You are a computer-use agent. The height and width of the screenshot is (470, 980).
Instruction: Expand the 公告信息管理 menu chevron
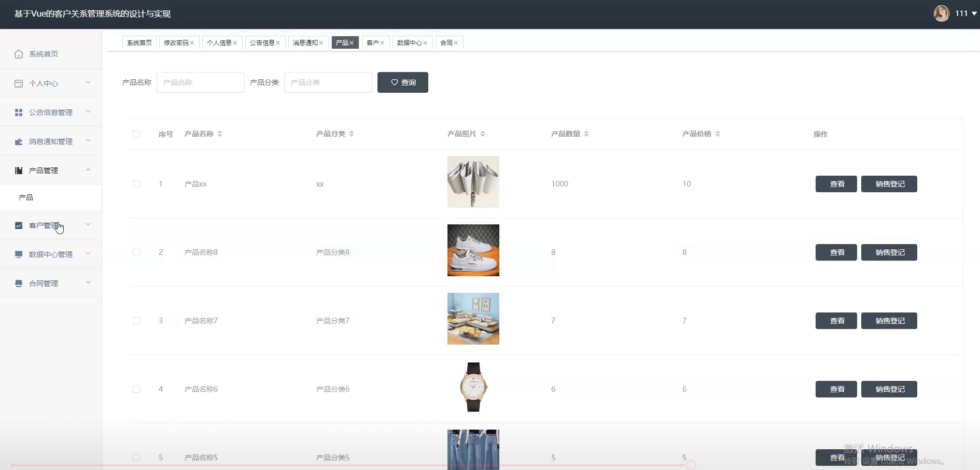coord(88,111)
